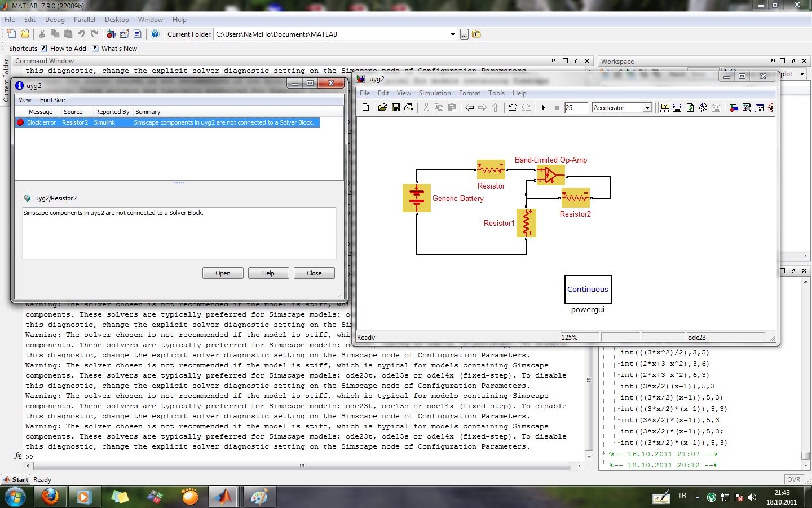Open the Accelerator simulation mode dropdown
Screen dimensions: 812x508
pos(647,107)
